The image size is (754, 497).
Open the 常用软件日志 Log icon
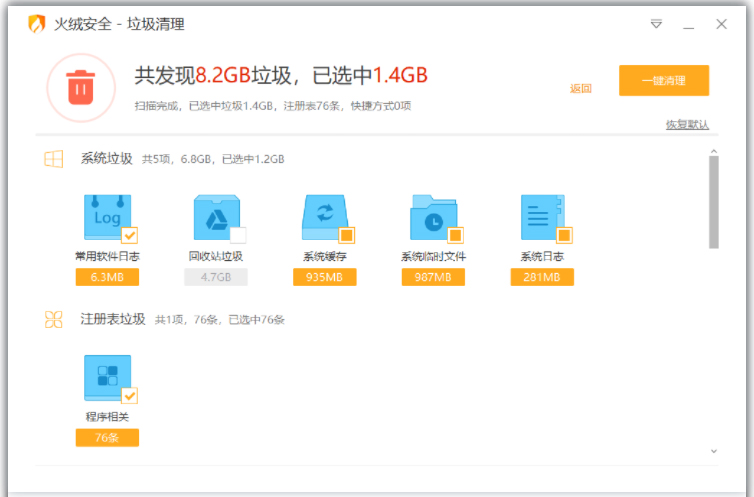(x=108, y=217)
